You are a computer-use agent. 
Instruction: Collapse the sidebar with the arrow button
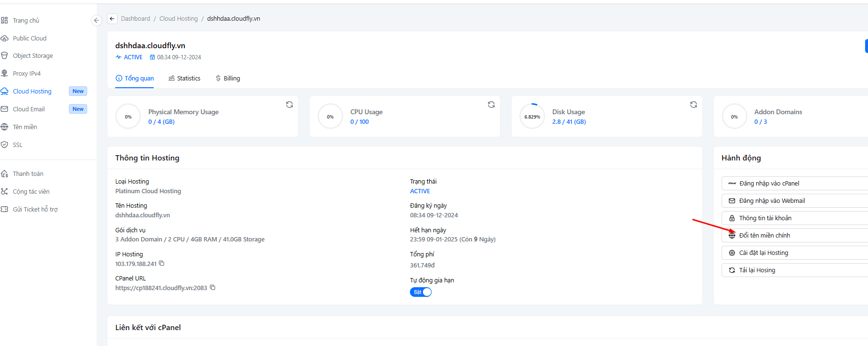coord(96,20)
